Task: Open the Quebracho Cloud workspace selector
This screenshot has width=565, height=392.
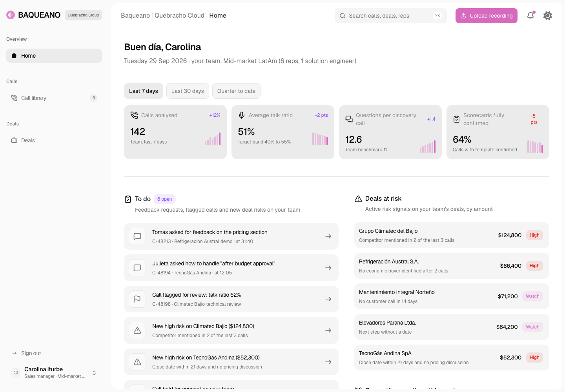Action: point(83,15)
